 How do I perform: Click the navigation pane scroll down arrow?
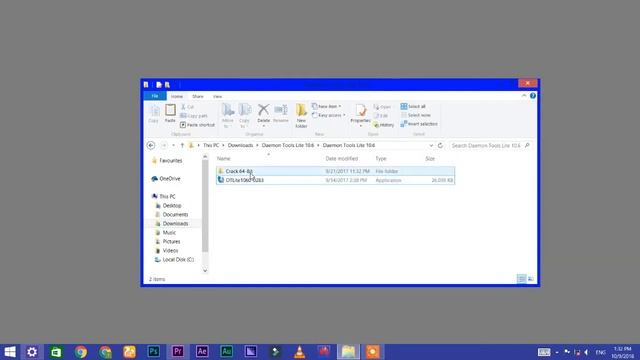[205, 270]
